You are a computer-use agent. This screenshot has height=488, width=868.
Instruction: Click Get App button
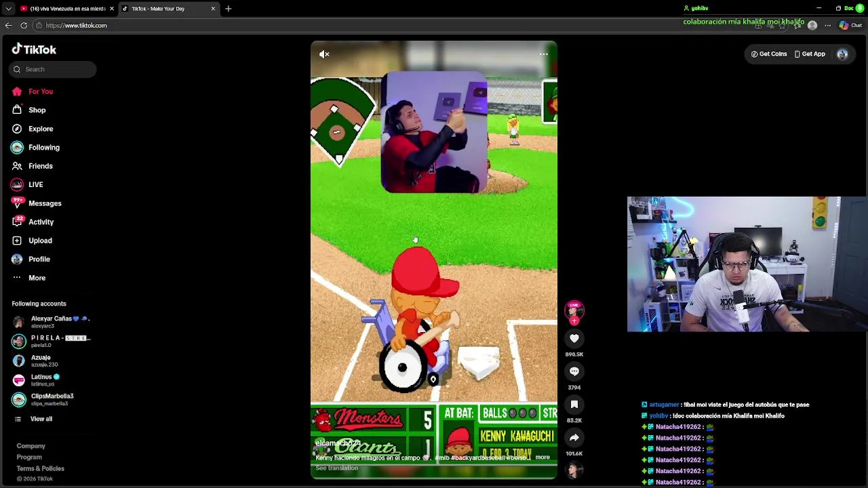[x=810, y=54]
